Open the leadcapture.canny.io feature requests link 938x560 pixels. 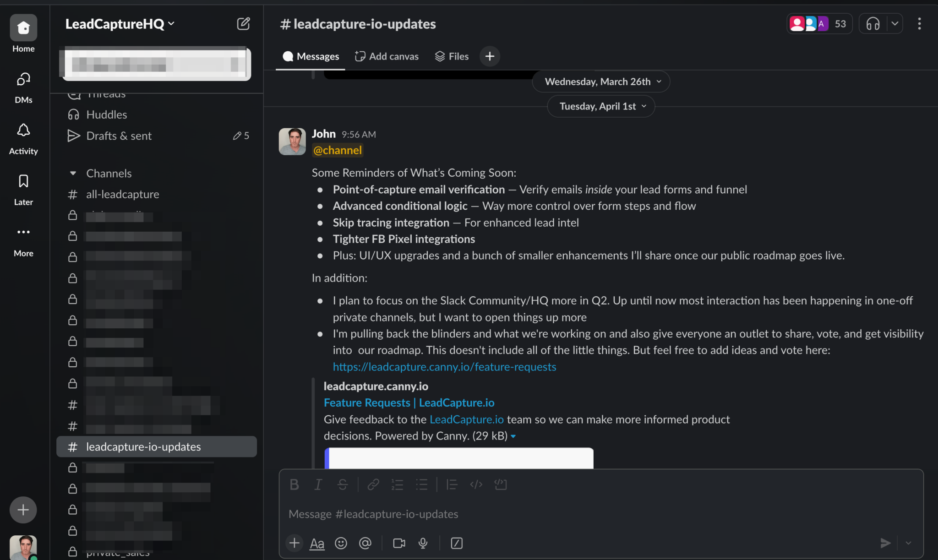(444, 366)
